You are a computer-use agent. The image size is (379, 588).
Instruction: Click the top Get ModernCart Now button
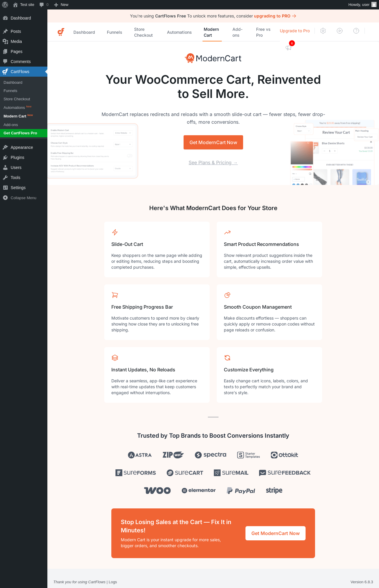[213, 142]
